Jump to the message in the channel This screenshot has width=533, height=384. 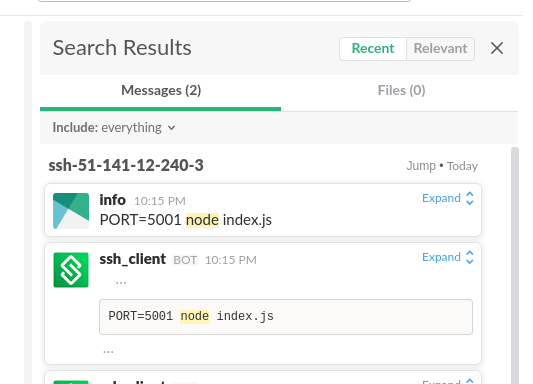click(421, 166)
